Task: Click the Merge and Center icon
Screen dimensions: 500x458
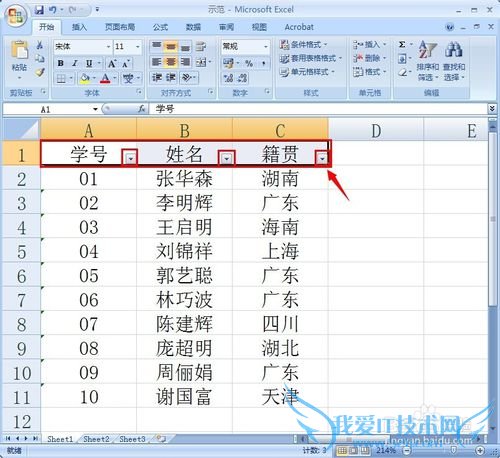Action: click(201, 62)
